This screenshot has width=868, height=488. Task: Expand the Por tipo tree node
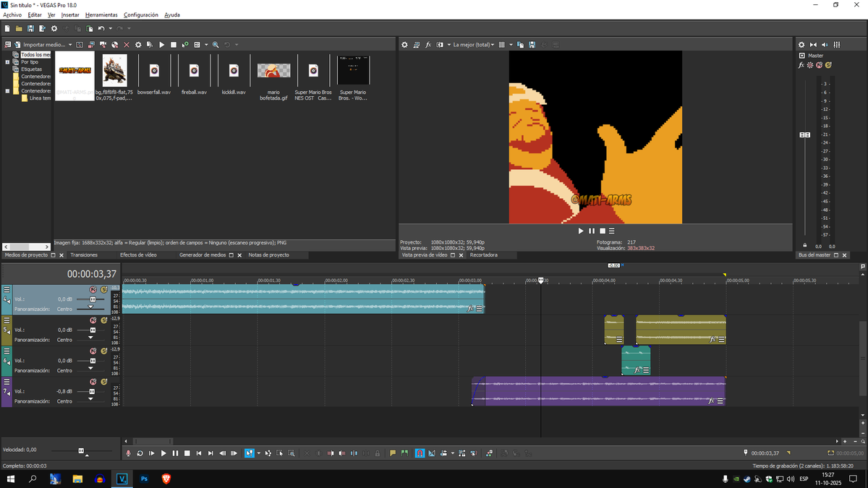tap(7, 62)
